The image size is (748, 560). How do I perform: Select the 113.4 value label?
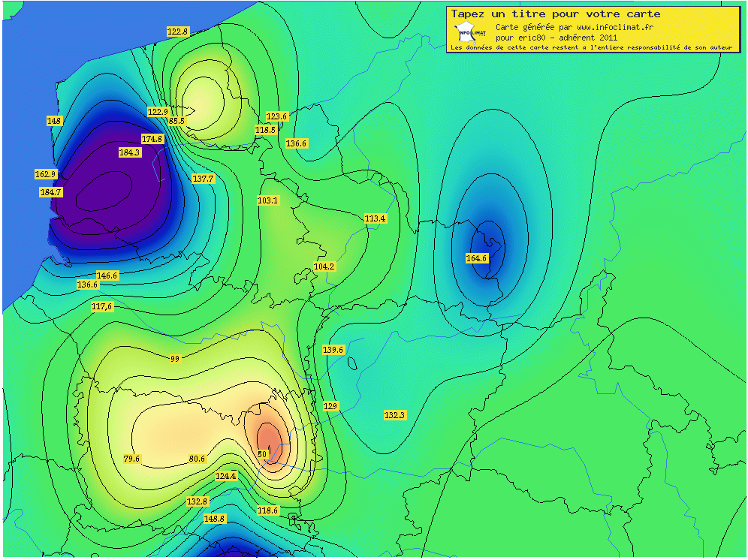click(x=375, y=218)
